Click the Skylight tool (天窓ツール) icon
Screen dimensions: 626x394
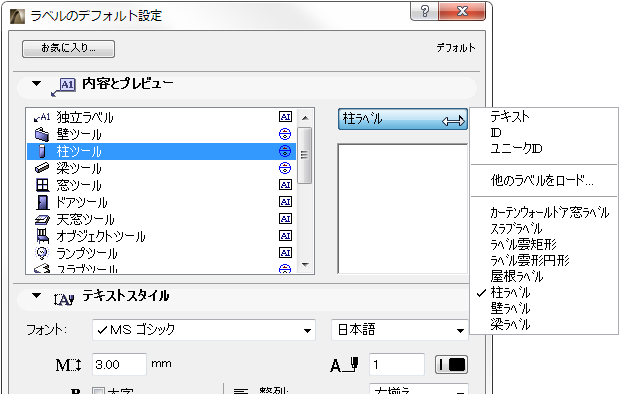(x=42, y=220)
